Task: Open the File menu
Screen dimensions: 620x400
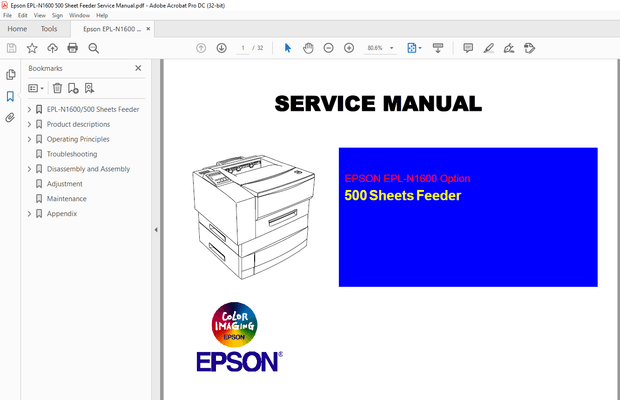Action: tap(8, 15)
